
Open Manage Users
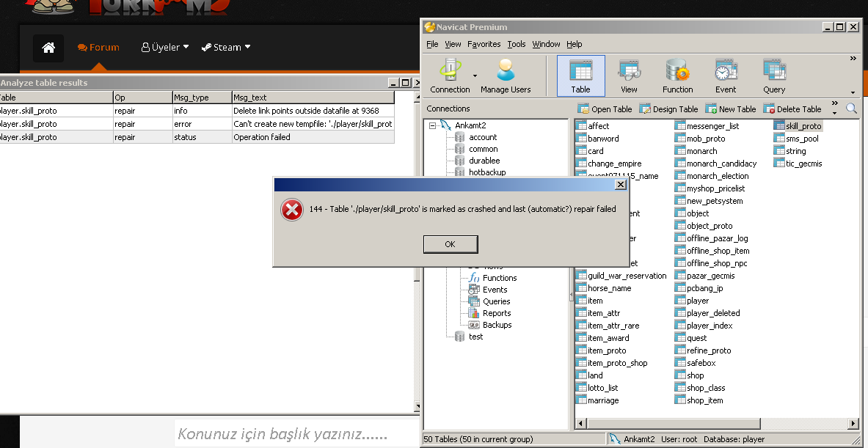pos(506,76)
